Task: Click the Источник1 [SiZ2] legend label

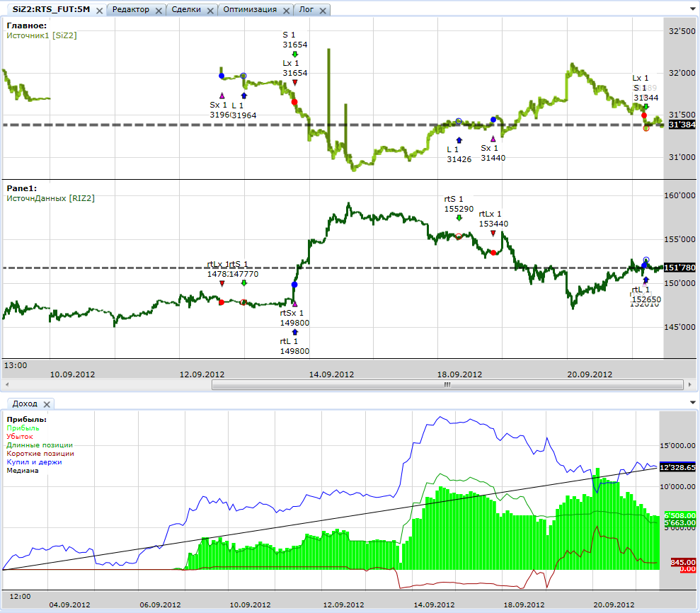Action: tap(42, 35)
